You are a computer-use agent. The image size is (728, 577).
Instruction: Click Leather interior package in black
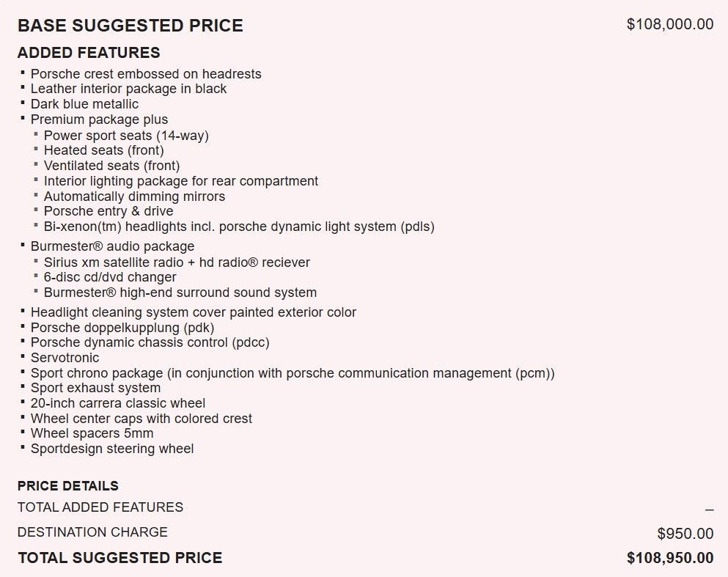pyautogui.click(x=128, y=89)
